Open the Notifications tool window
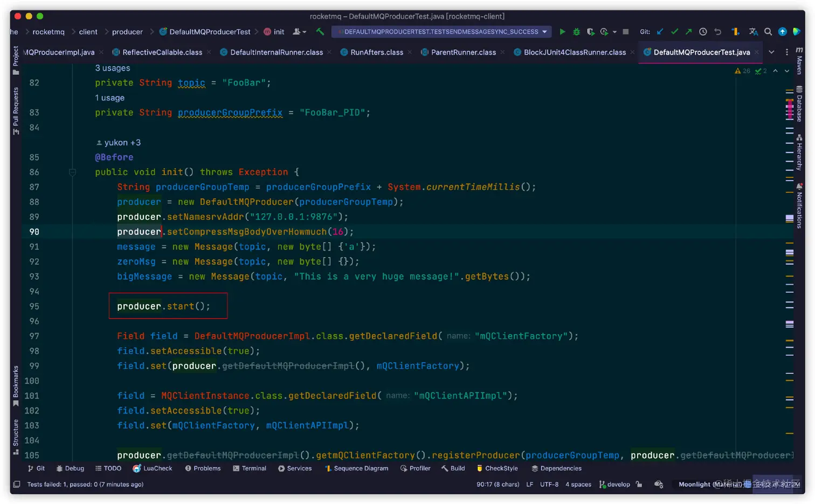815x504 pixels. (x=799, y=206)
